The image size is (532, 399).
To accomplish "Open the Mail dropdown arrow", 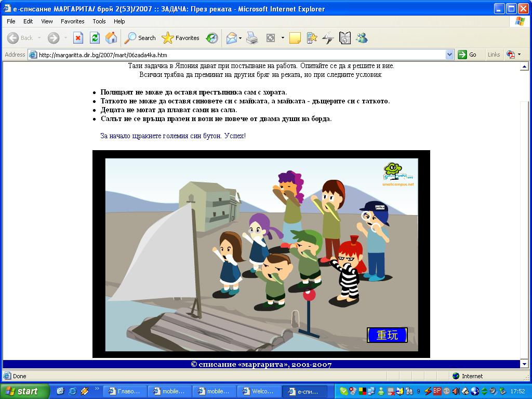I will pyautogui.click(x=240, y=38).
